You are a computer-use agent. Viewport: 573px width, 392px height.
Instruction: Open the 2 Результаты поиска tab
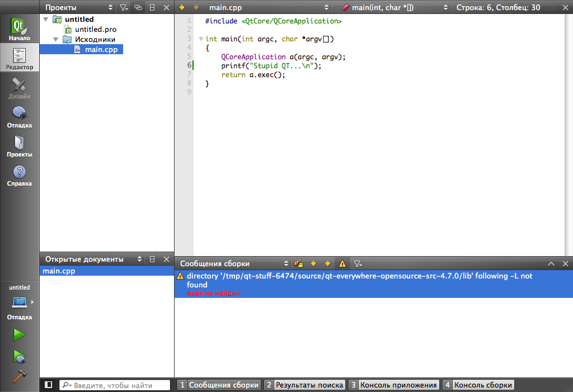(305, 385)
